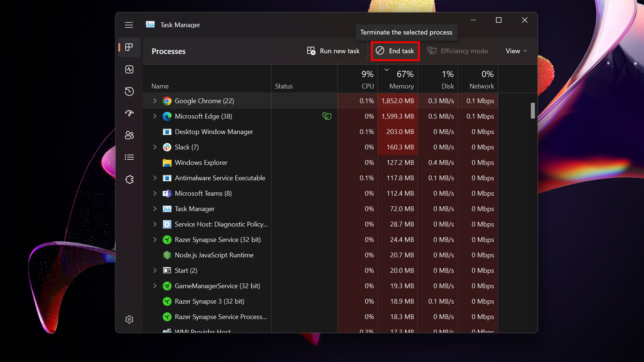Image resolution: width=644 pixels, height=362 pixels.
Task: Open the Services page in sidebar
Action: point(129,180)
